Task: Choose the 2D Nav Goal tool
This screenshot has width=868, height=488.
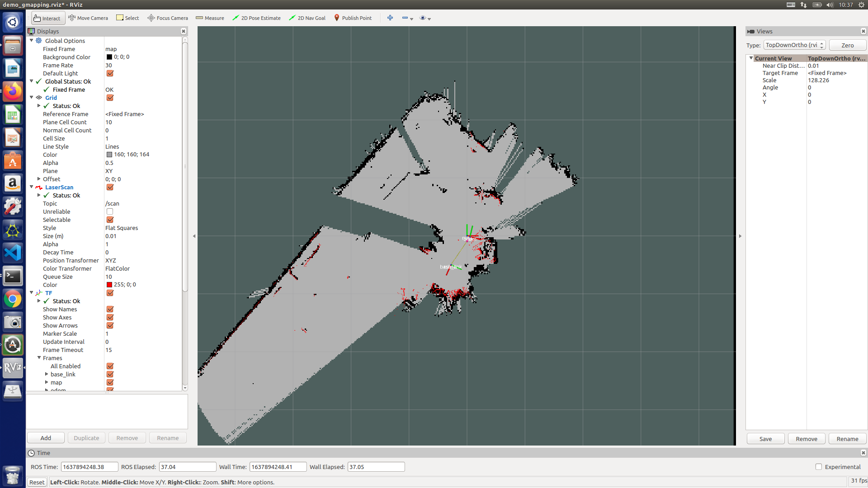Action: [307, 18]
